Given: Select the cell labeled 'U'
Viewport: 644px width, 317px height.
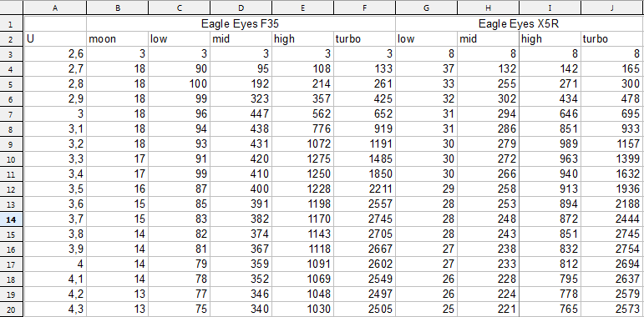Looking at the screenshot, I should click(x=55, y=39).
